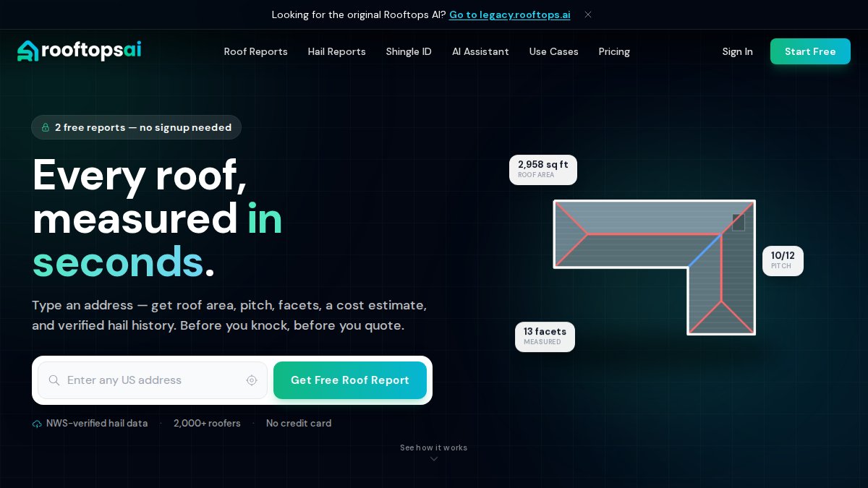Click the 13 facets measured label
The height and width of the screenshot is (488, 868).
point(545,337)
